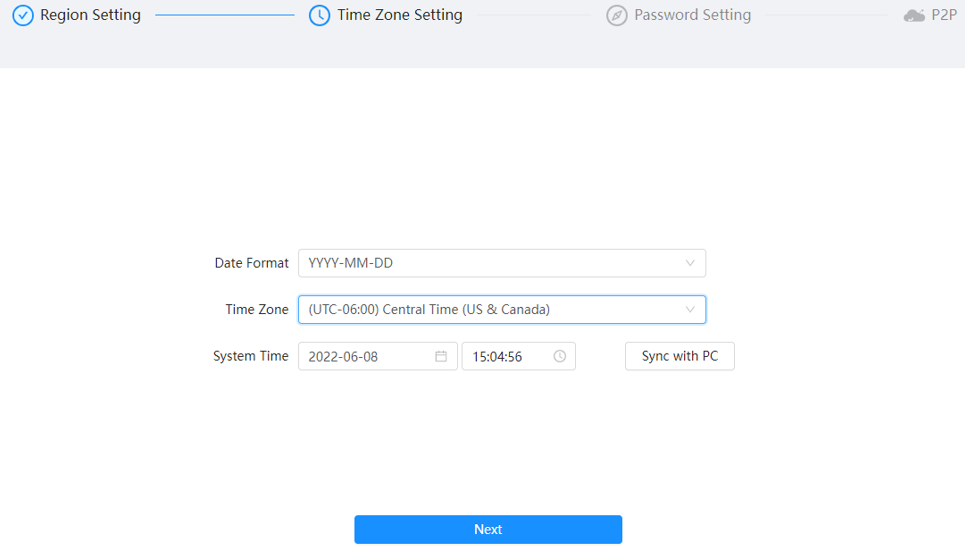Select the P2P step label
Screen dimensions: 965x549
[x=944, y=15]
